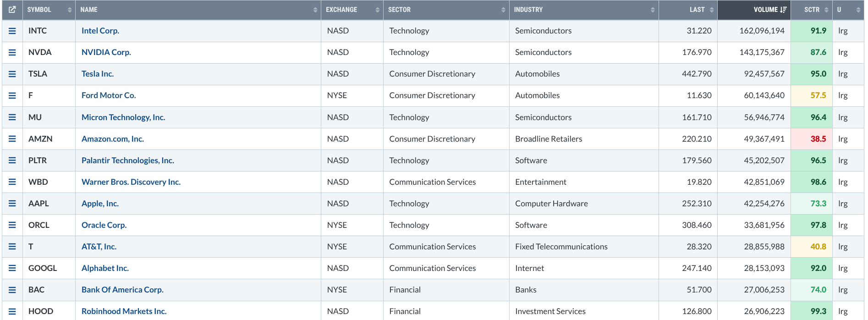Sort by the SCTR column header

point(812,10)
